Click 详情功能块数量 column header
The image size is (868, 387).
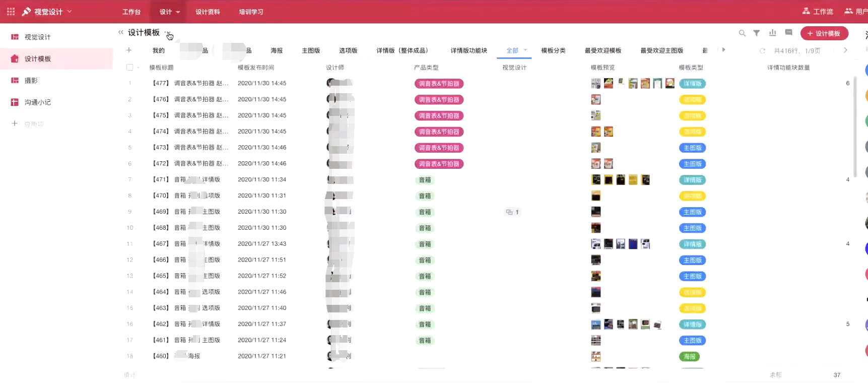point(788,68)
